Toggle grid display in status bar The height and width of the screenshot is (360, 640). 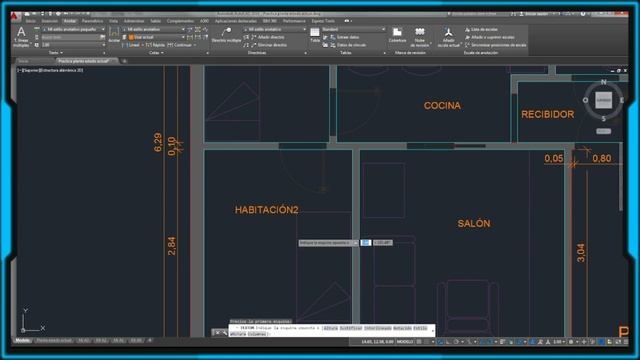(419, 342)
